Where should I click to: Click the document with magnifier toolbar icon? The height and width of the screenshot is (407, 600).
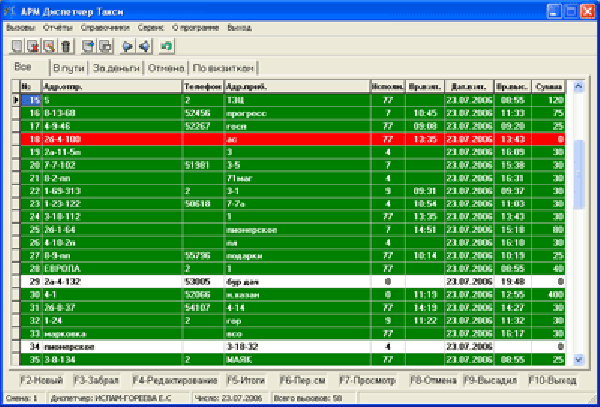point(49,46)
